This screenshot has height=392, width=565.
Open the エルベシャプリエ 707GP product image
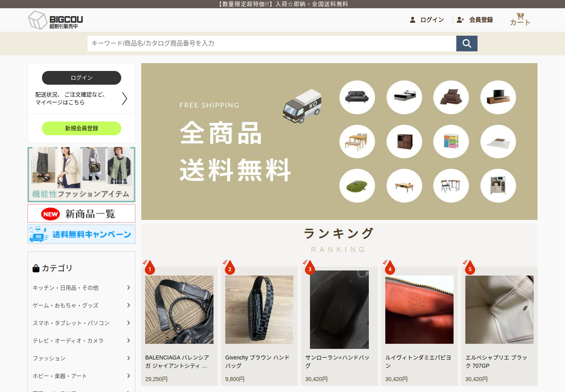coord(499,310)
